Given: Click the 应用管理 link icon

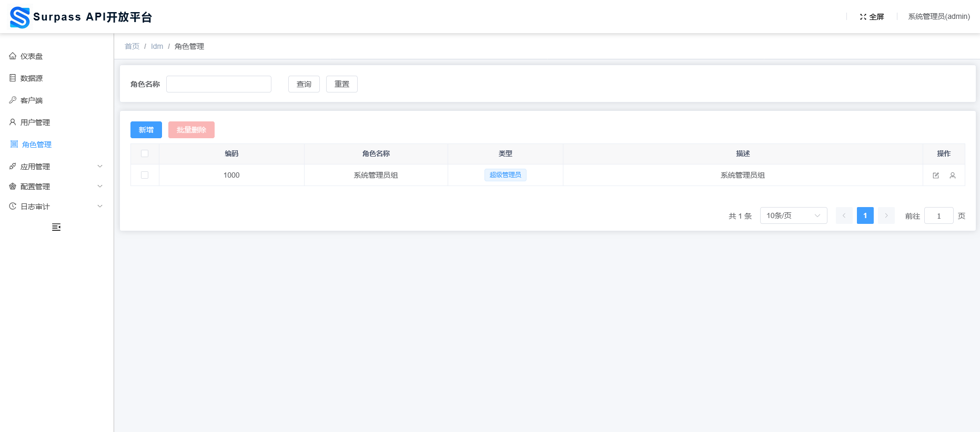Looking at the screenshot, I should point(13,166).
